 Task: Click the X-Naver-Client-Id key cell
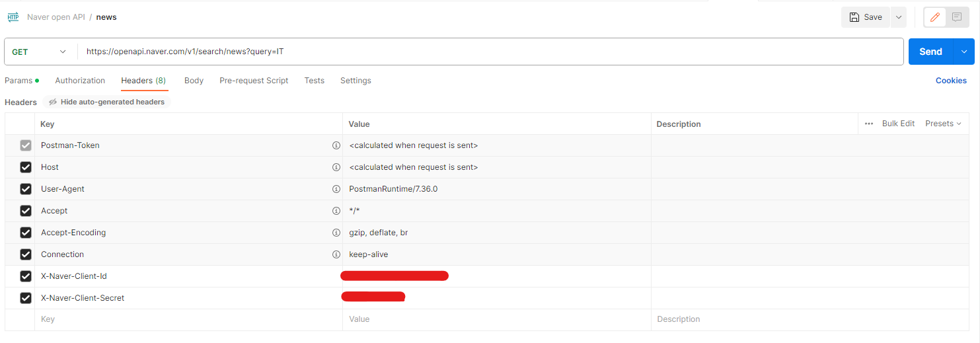pyautogui.click(x=188, y=276)
